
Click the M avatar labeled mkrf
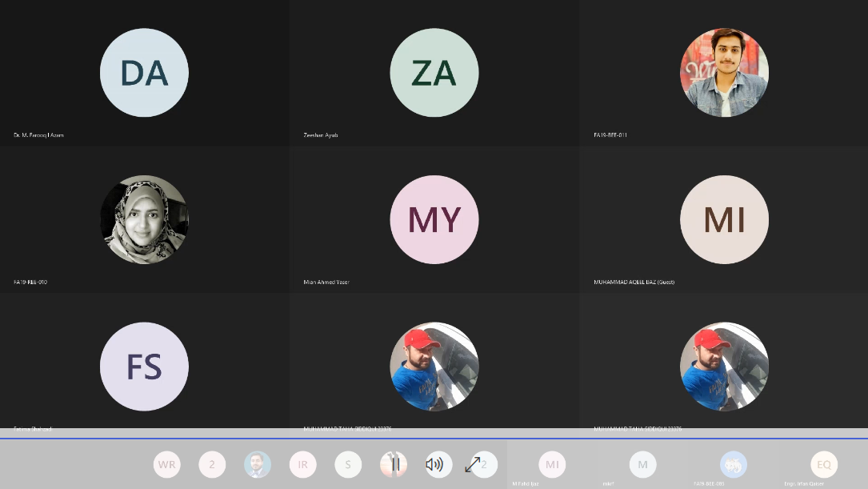click(x=642, y=464)
